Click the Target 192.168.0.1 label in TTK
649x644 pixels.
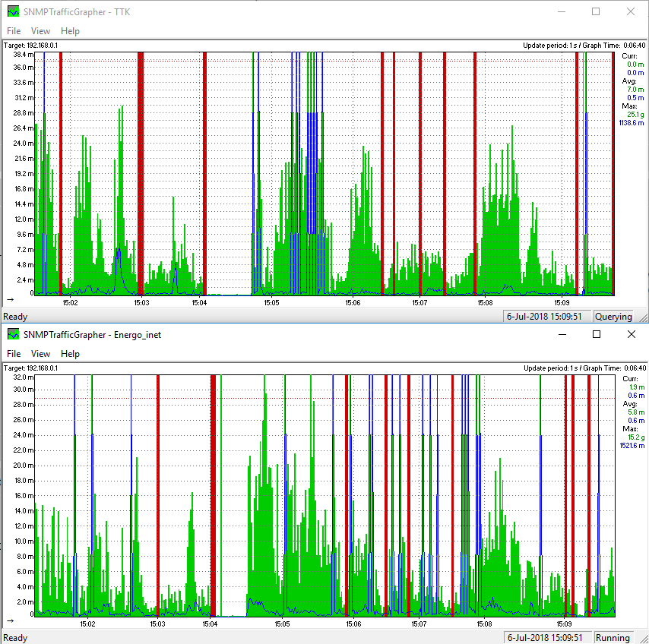pos(31,46)
